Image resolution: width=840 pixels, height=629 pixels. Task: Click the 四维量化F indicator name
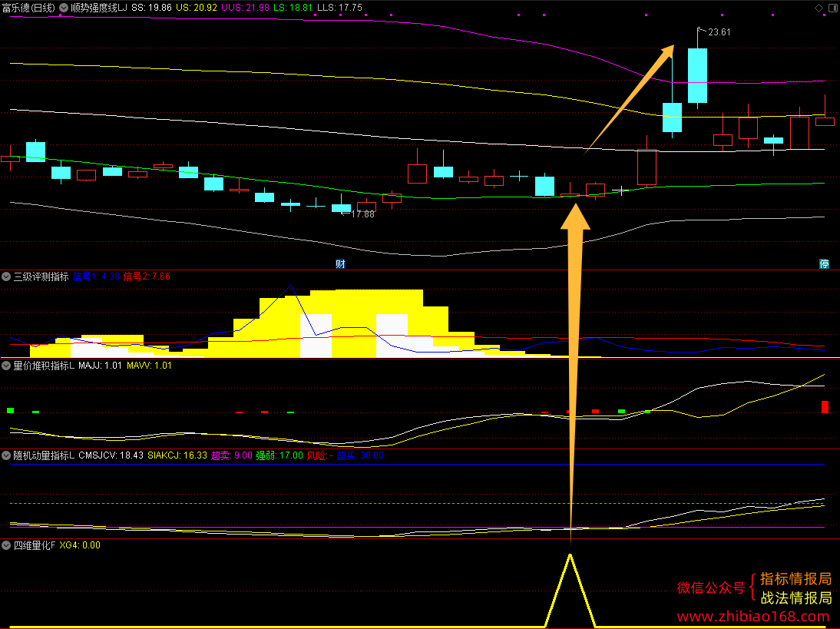click(x=35, y=545)
